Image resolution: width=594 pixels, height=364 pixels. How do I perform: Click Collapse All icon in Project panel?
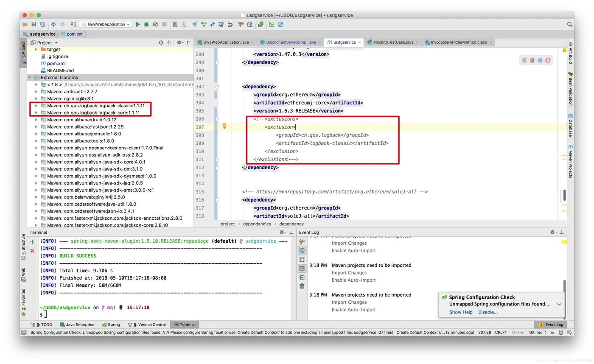[x=169, y=42]
